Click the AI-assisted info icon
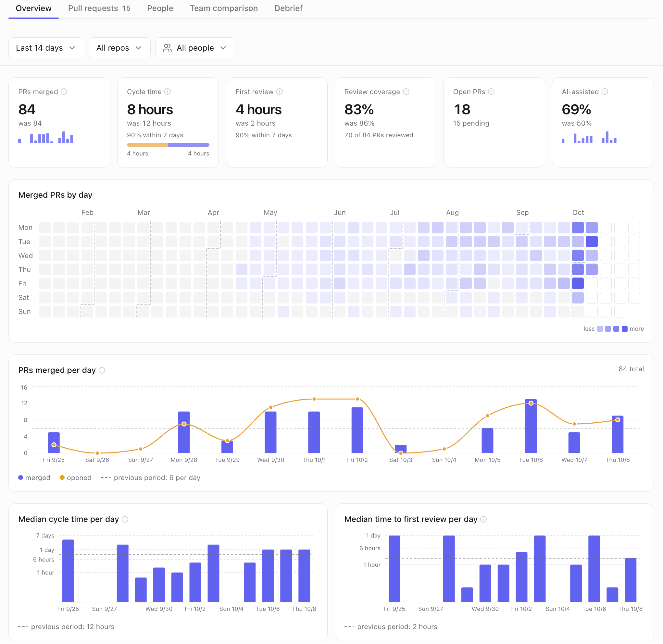 point(605,92)
